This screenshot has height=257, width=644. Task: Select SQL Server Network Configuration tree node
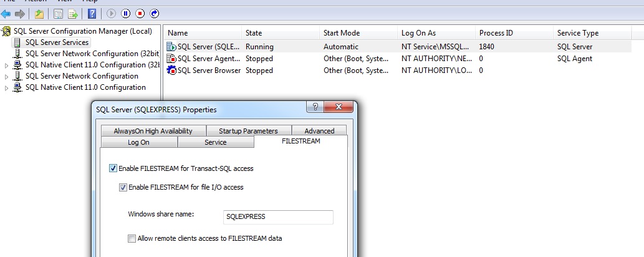(82, 76)
